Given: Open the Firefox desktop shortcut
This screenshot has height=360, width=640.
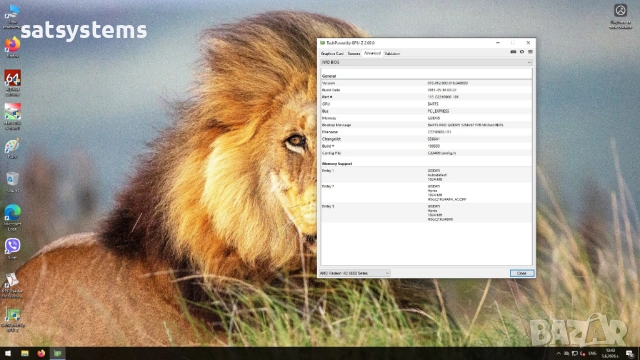Looking at the screenshot, I should pos(12,47).
